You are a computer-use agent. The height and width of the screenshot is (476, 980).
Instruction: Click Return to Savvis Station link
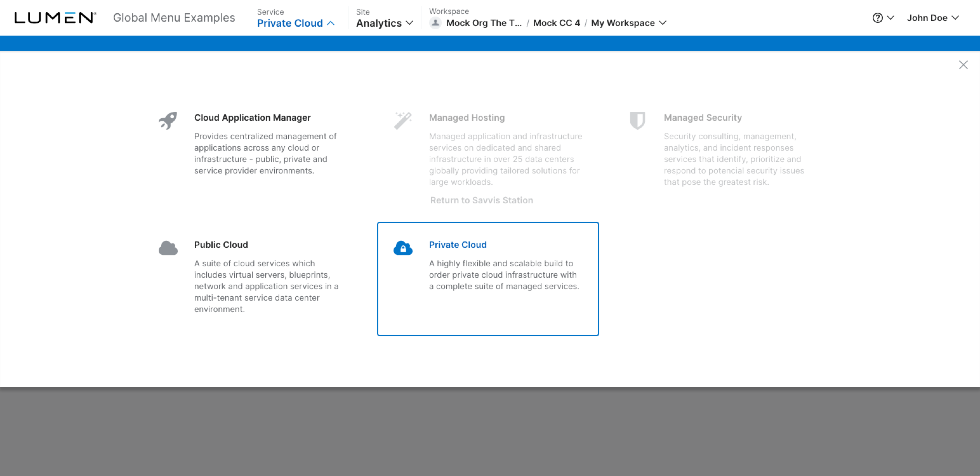pos(481,200)
